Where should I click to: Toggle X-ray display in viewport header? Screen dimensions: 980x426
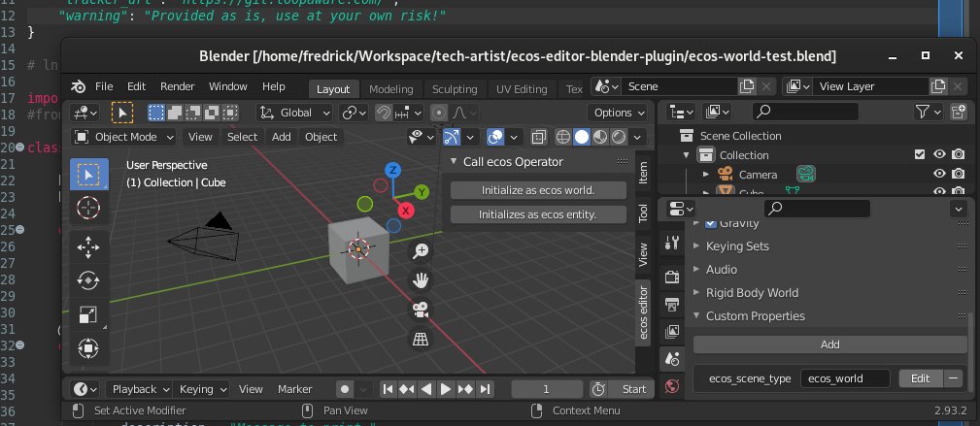click(538, 137)
